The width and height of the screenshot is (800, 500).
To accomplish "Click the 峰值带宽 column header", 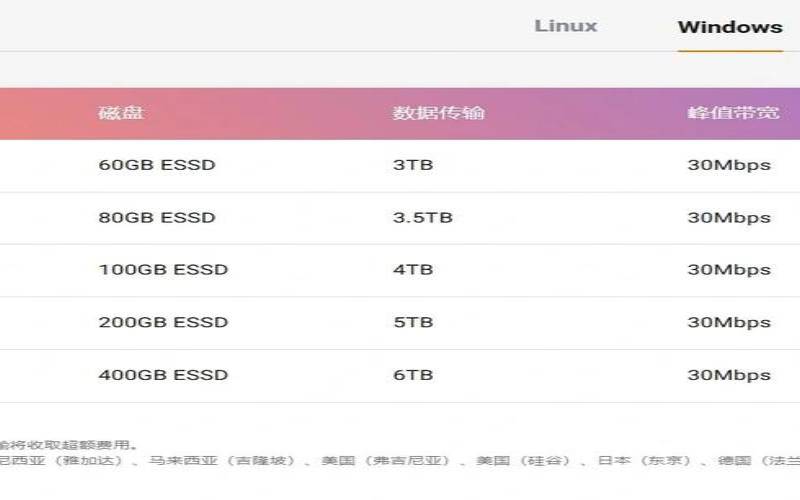I will (x=733, y=112).
